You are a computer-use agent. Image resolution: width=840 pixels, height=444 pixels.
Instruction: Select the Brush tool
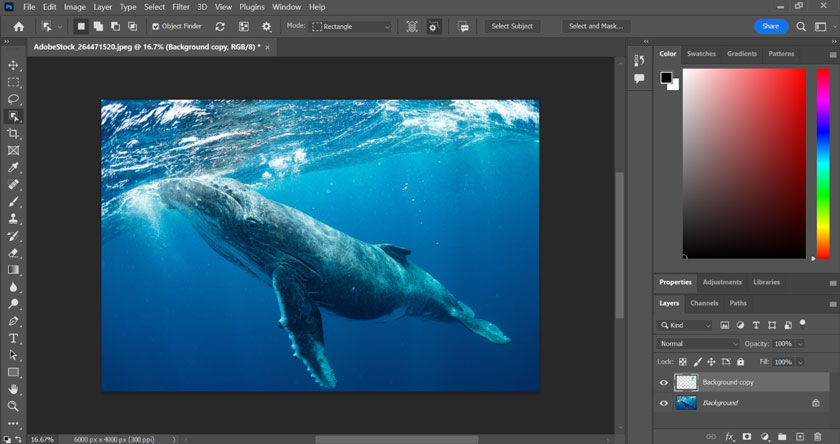[13, 202]
